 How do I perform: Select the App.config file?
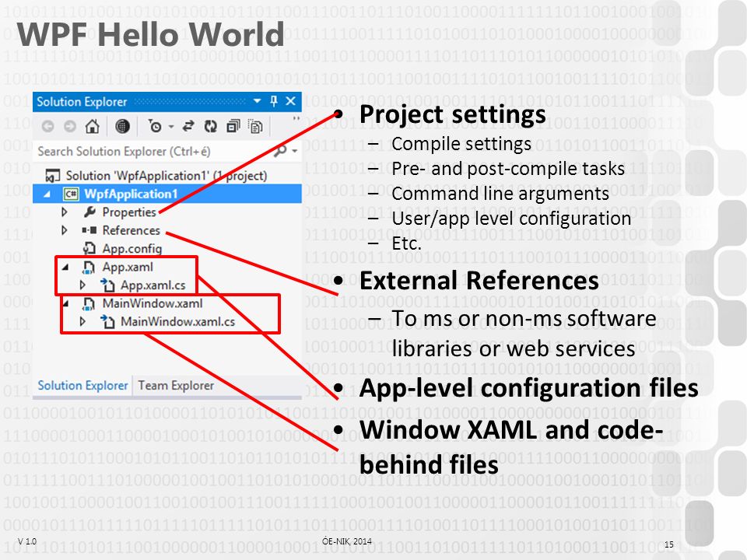[132, 249]
